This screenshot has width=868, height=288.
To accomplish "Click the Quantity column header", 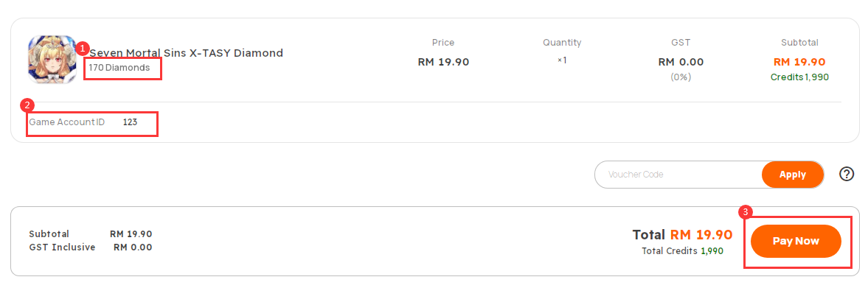I will (562, 43).
